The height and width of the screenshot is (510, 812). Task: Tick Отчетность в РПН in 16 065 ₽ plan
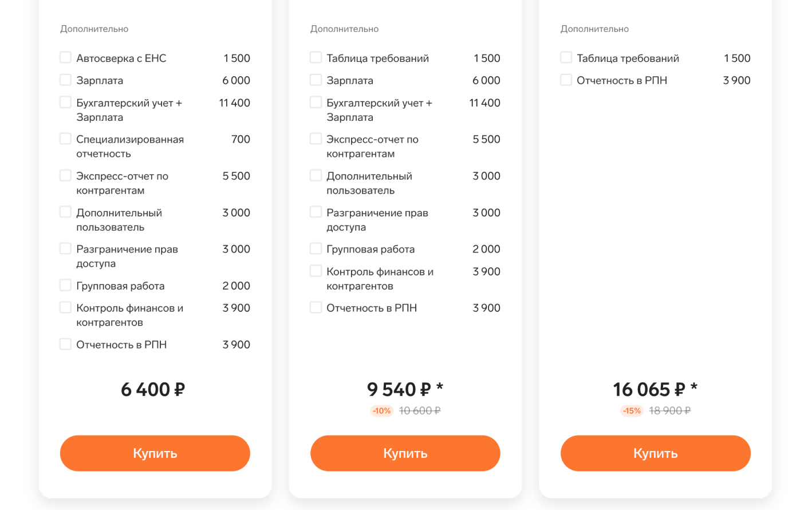(566, 80)
